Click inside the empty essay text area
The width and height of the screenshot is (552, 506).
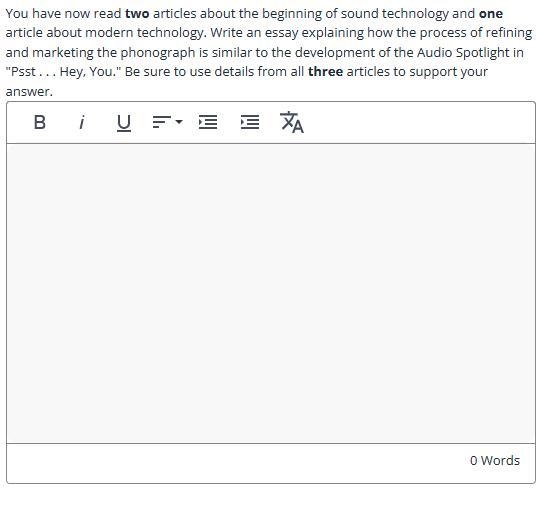(x=271, y=293)
